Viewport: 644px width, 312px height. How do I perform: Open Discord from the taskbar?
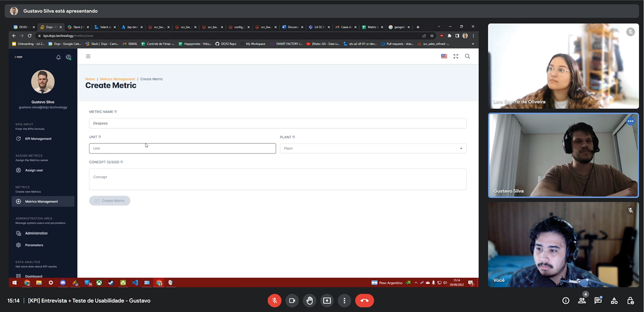63,283
